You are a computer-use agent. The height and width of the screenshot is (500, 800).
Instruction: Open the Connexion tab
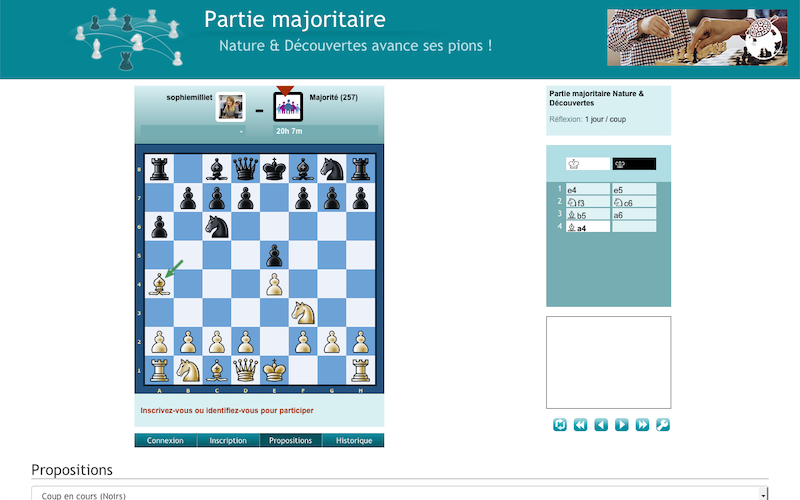click(165, 440)
